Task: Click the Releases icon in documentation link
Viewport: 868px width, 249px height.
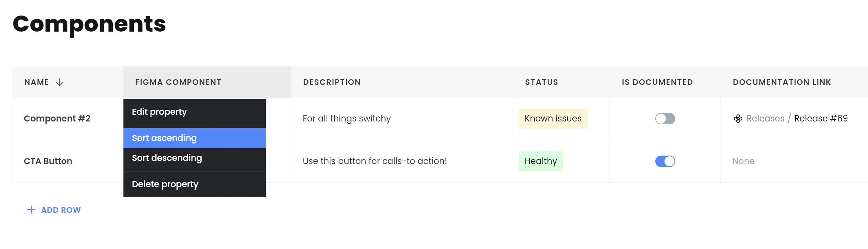Action: coord(738,119)
